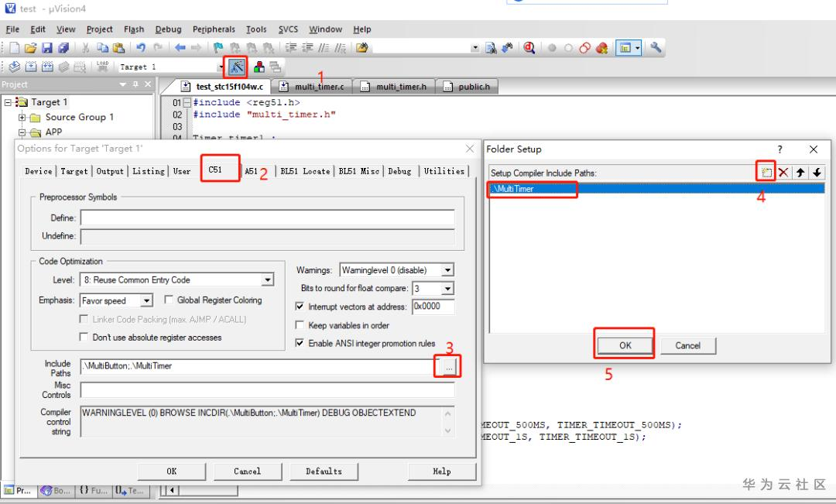Comment selection toolbar icon
836x504 pixels.
click(324, 48)
